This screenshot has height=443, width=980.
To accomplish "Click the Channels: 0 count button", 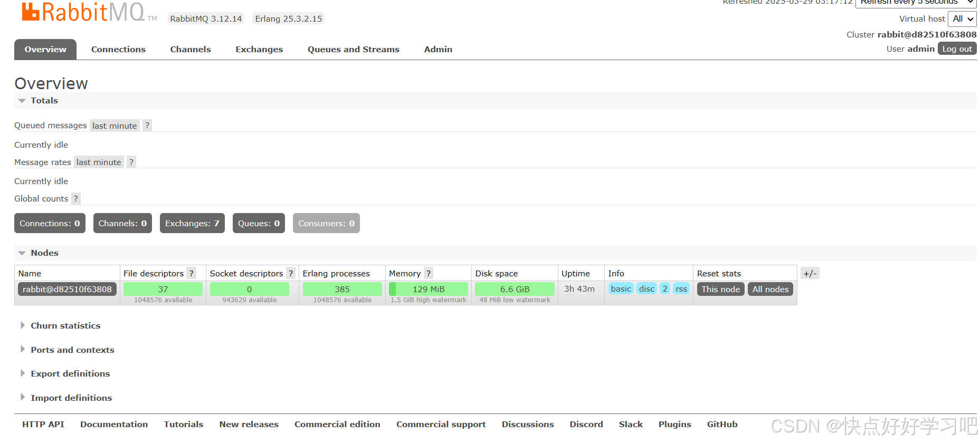I will coord(122,223).
